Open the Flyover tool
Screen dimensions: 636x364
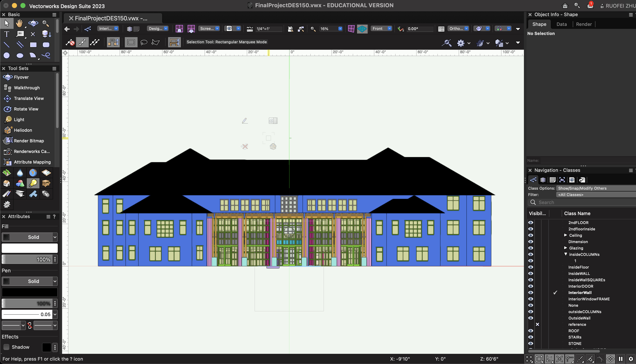point(21,77)
